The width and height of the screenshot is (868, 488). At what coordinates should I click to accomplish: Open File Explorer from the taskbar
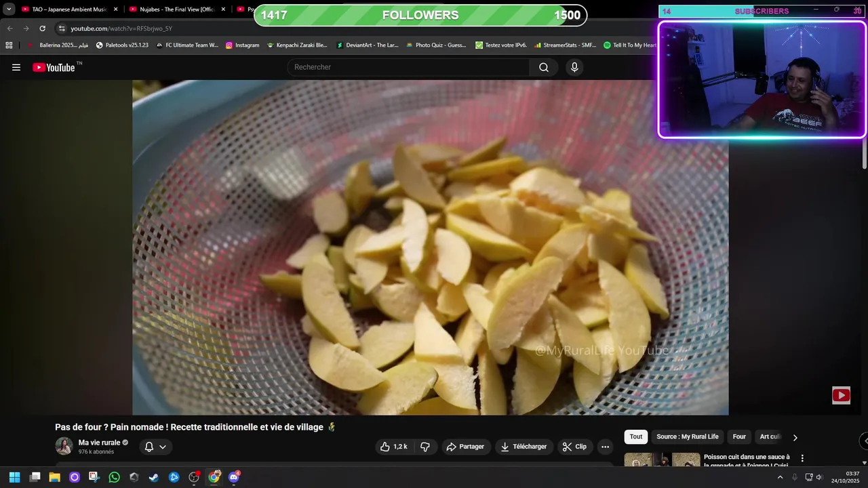pyautogui.click(x=55, y=477)
